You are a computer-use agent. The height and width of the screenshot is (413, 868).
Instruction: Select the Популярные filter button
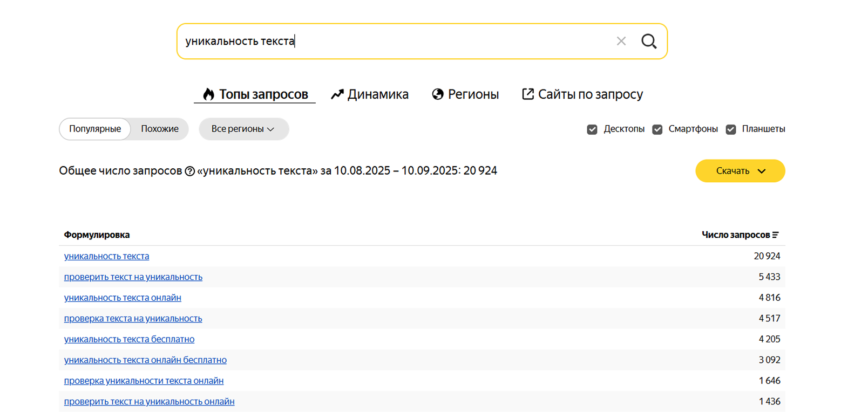coord(95,129)
